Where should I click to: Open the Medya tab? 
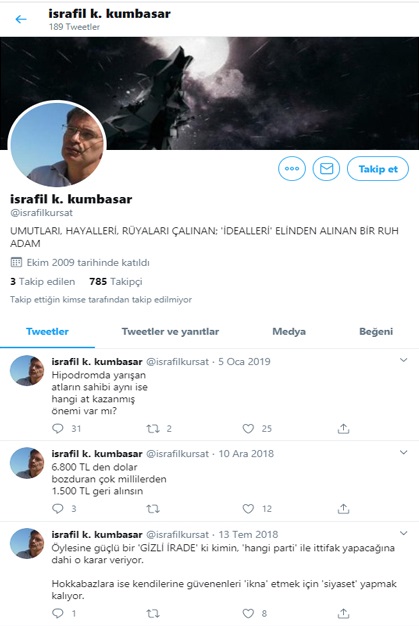coord(289,332)
